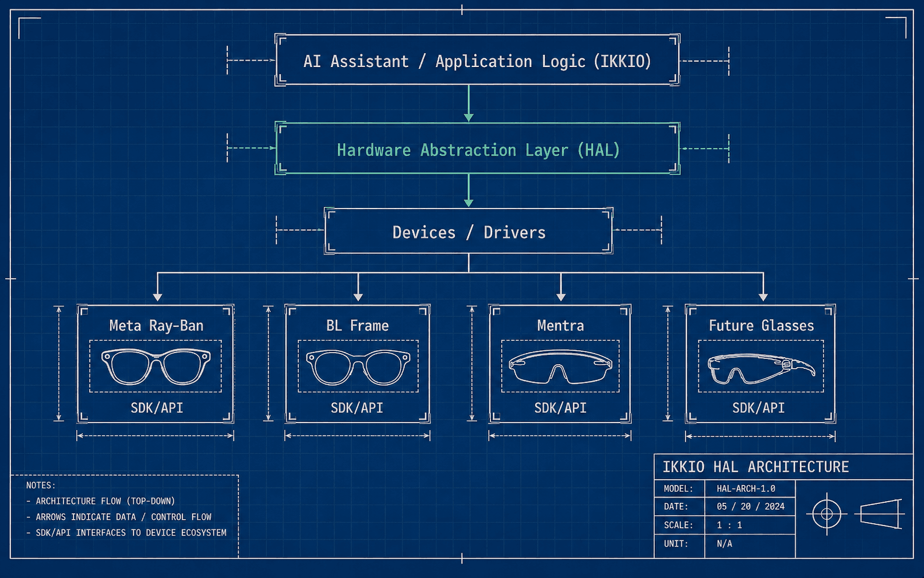Click the BL Frame glasses icon
Image resolution: width=924 pixels, height=578 pixels.
(x=358, y=366)
